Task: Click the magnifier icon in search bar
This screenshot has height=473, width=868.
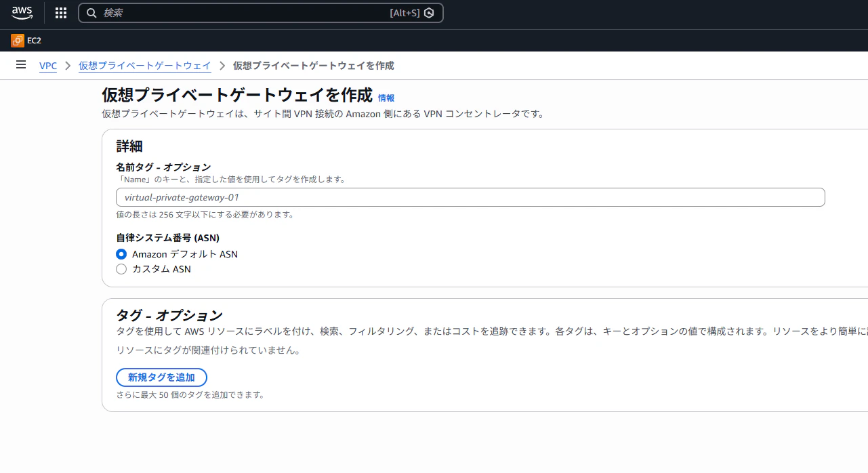Action: click(x=91, y=13)
